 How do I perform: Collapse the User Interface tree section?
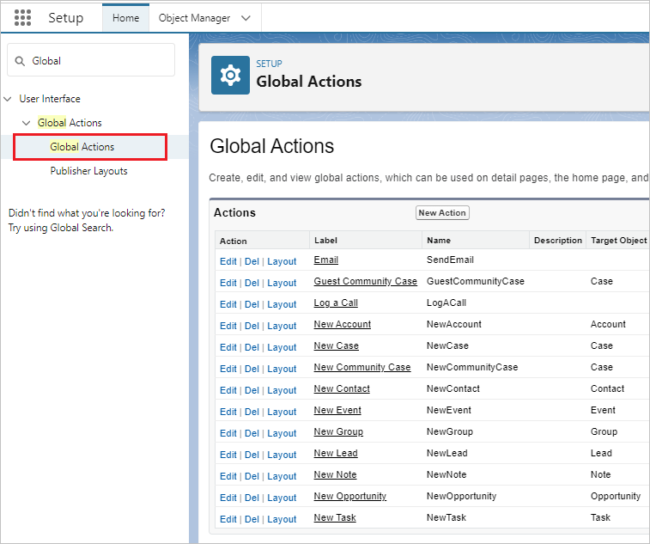point(7,99)
